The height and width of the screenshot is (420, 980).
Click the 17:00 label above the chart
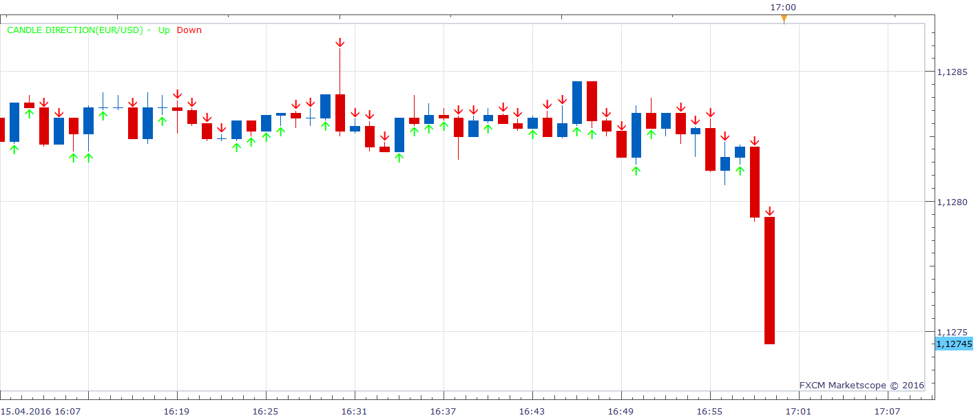(x=783, y=8)
